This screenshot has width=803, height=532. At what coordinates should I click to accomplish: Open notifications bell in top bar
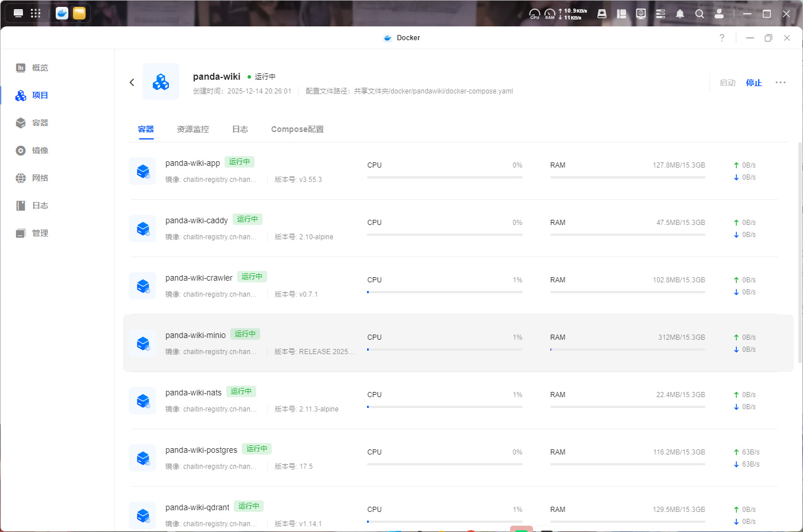click(x=680, y=14)
